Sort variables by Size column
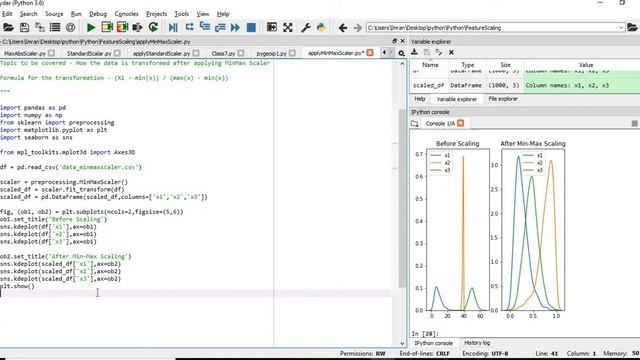This screenshot has height=360, width=640. [505, 65]
